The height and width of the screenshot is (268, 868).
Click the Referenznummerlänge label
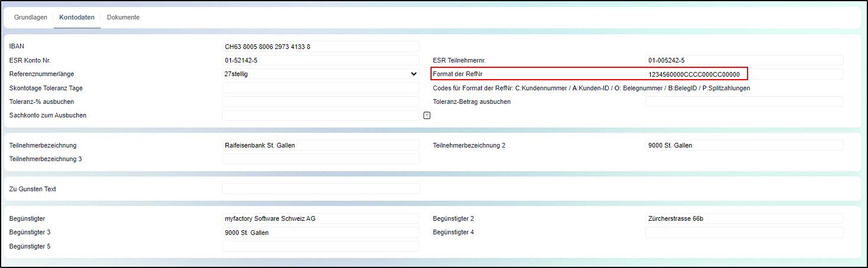[x=42, y=74]
